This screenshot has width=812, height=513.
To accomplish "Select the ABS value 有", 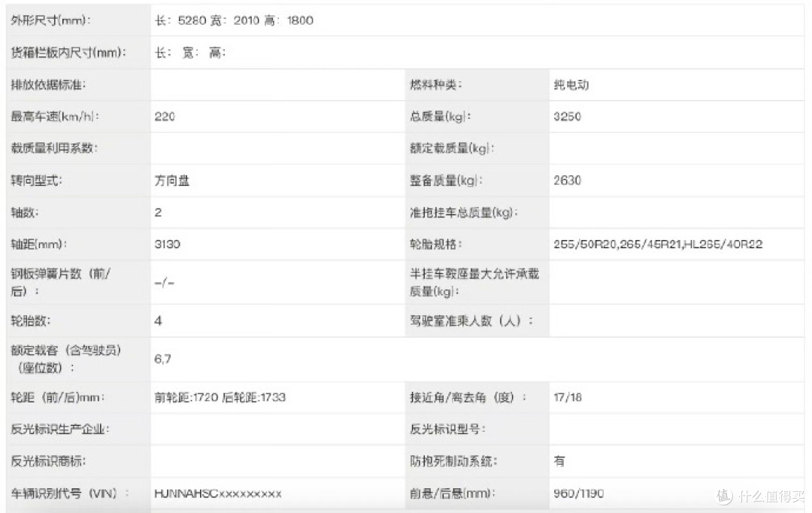I will click(559, 461).
